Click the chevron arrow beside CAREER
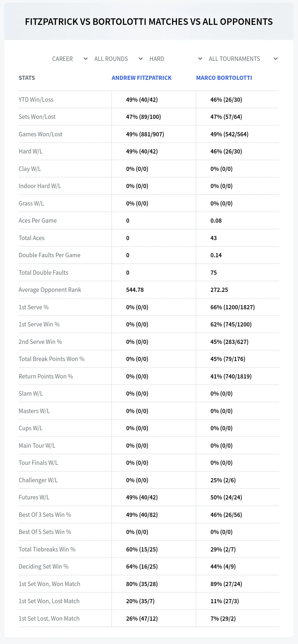Viewport: 298px width, 644px height. [x=86, y=59]
